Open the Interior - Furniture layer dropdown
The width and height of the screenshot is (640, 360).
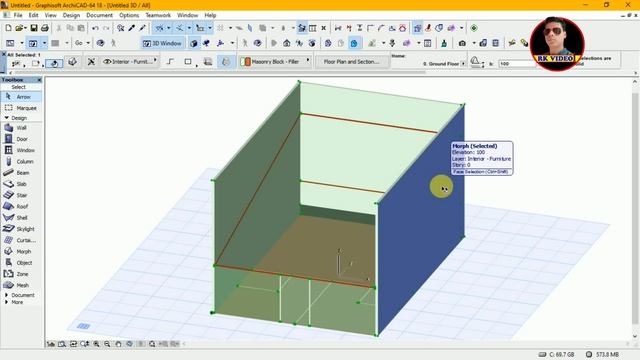tap(130, 62)
